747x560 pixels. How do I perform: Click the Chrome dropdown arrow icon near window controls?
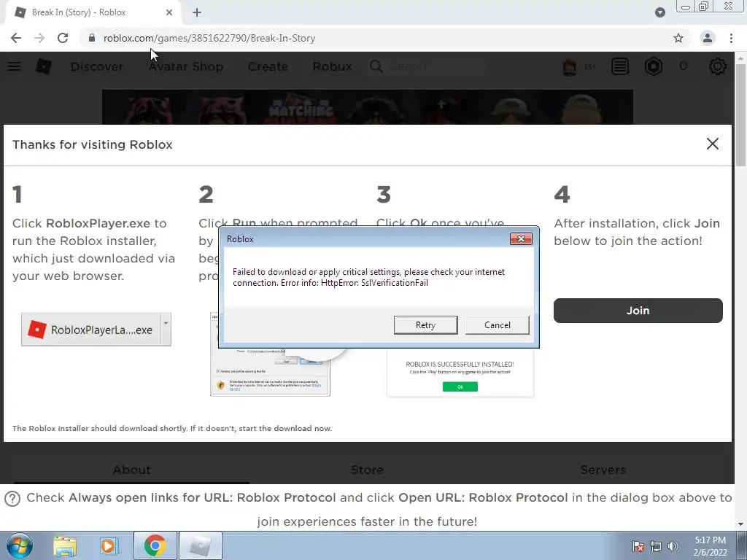659,12
